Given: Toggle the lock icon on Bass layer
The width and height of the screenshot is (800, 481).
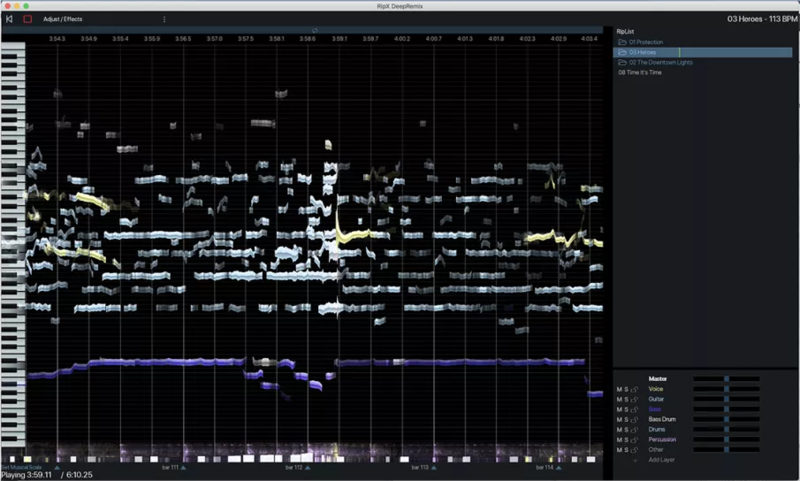Looking at the screenshot, I should 635,409.
